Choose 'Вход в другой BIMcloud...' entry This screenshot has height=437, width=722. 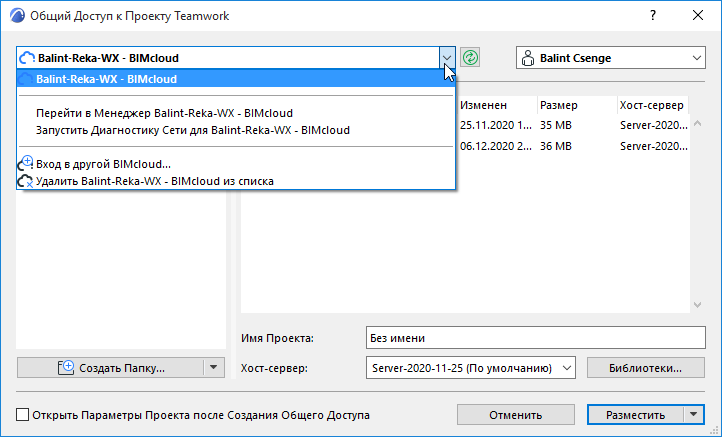click(236, 164)
